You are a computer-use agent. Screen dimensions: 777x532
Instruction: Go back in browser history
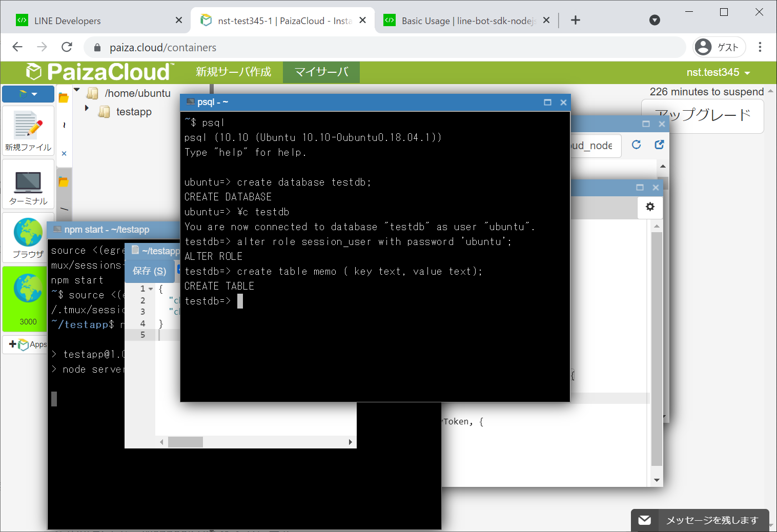pyautogui.click(x=17, y=47)
